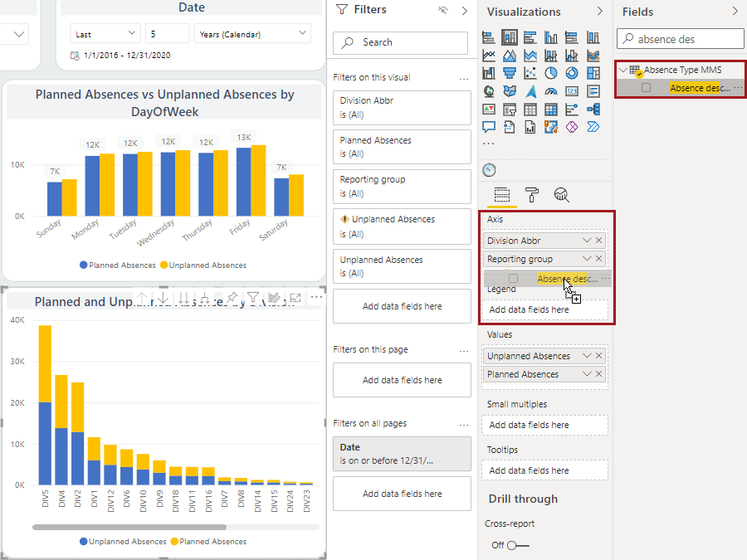Viewport: 747px width, 560px height.
Task: Select the pie chart visualization
Action: pos(551,73)
